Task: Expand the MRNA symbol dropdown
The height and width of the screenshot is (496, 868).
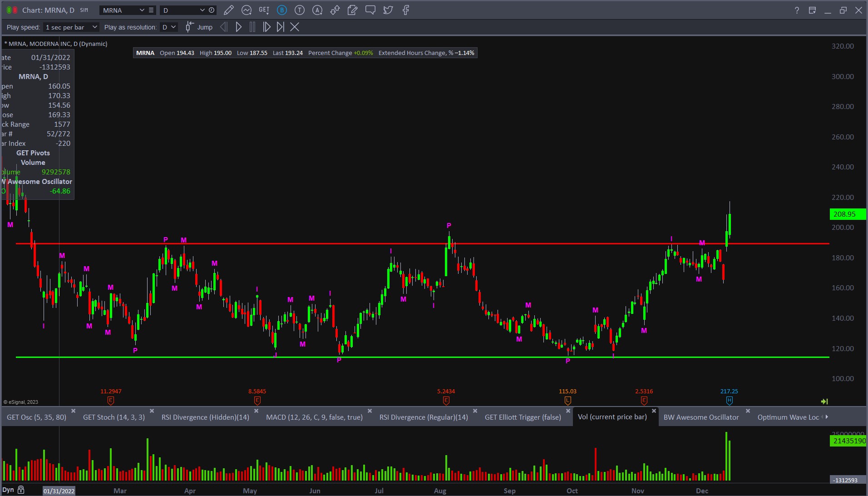Action: click(x=142, y=10)
